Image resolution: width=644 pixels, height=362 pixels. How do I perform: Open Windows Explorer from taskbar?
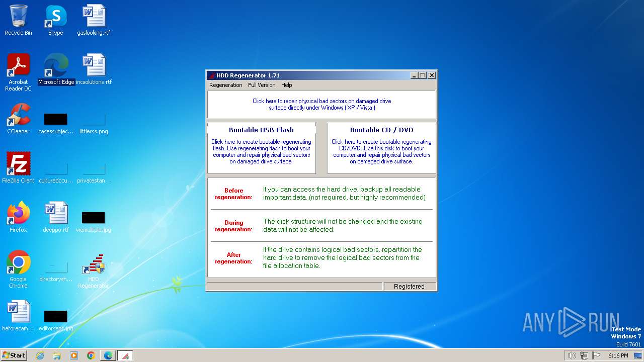57,355
